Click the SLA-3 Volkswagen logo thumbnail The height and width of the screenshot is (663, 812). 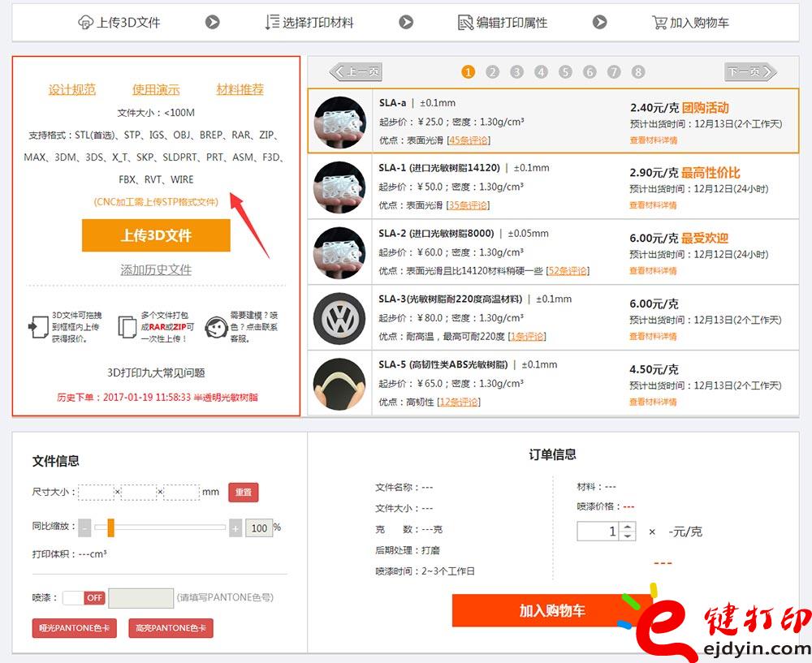[339, 319]
